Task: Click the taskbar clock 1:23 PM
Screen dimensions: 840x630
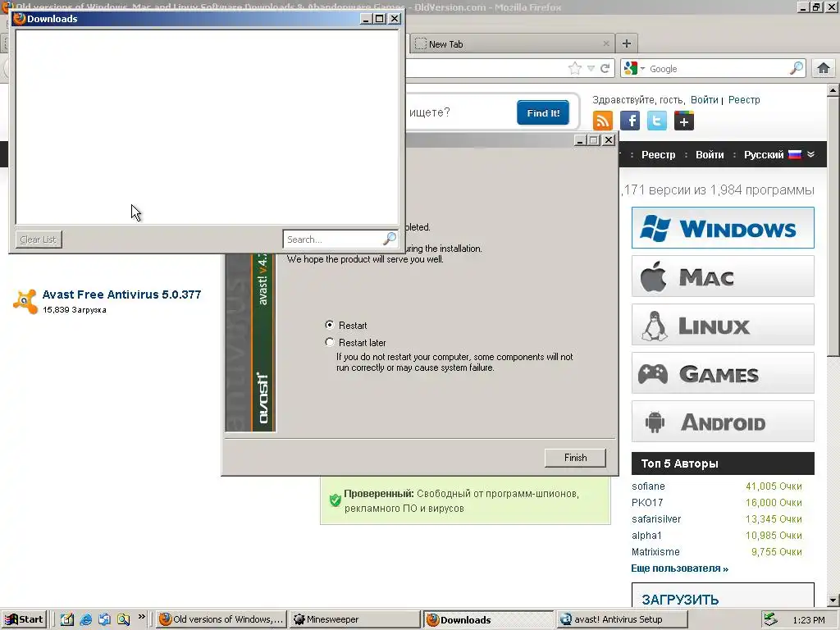Action: tap(809, 620)
